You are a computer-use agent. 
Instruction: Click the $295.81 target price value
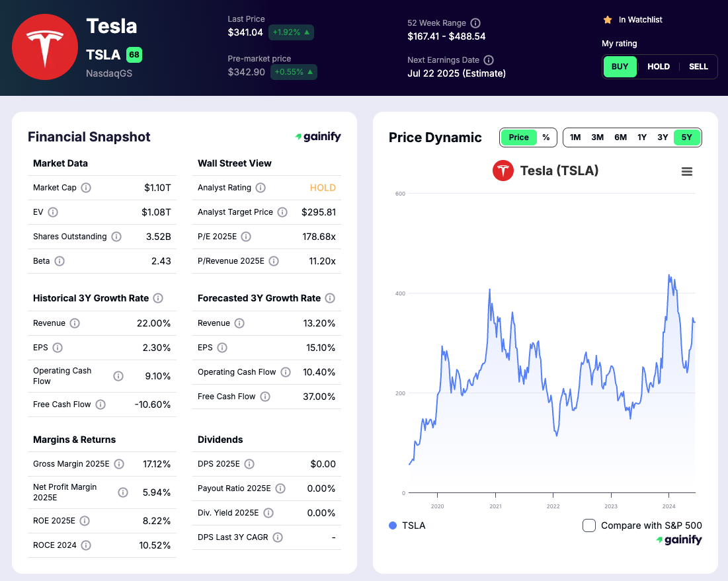click(319, 212)
